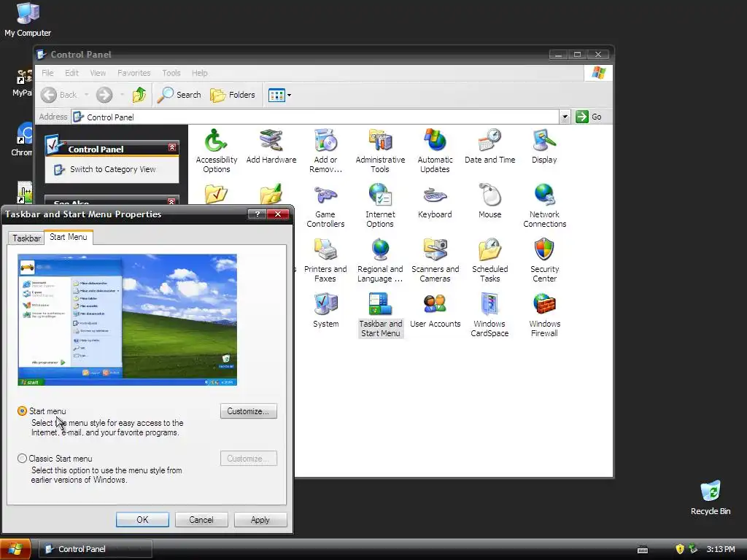
Task: Open the Recycle Bin desktop icon
Action: coord(711,497)
